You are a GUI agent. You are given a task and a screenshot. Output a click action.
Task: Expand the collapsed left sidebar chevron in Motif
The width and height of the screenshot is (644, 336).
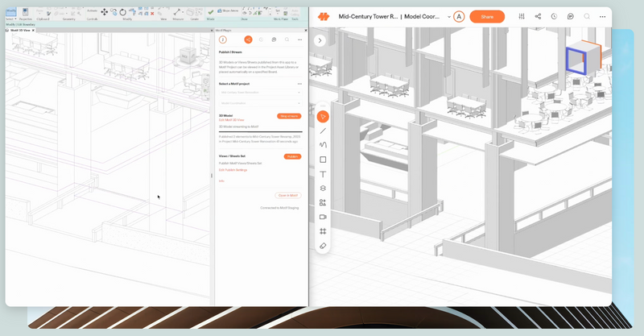[320, 40]
